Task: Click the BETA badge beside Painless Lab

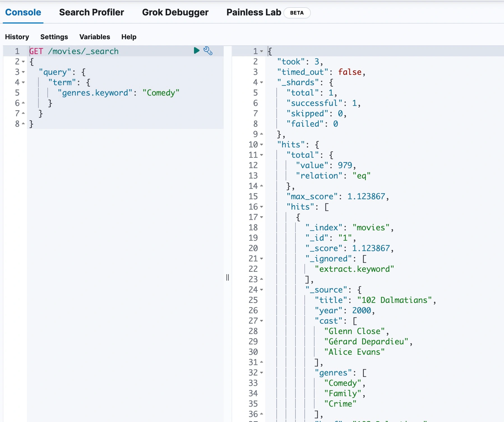Action: (x=297, y=13)
